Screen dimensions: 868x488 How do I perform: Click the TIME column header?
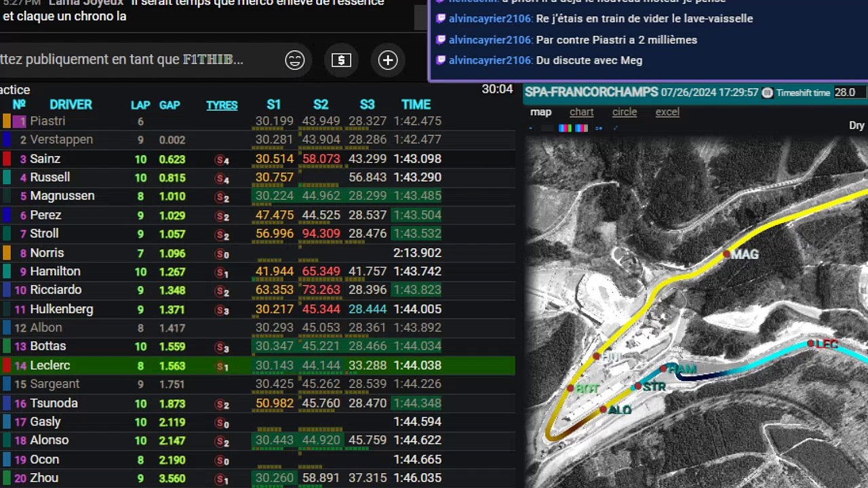click(416, 104)
